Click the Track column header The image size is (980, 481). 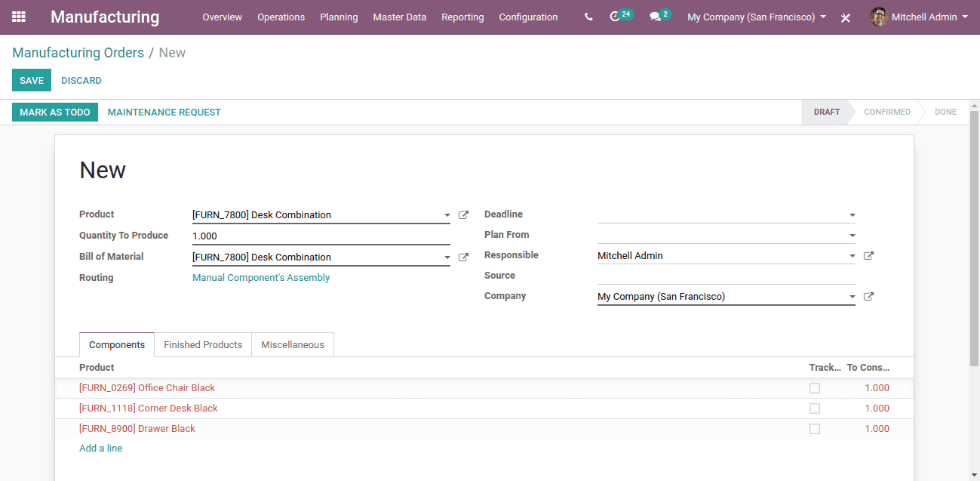point(825,368)
